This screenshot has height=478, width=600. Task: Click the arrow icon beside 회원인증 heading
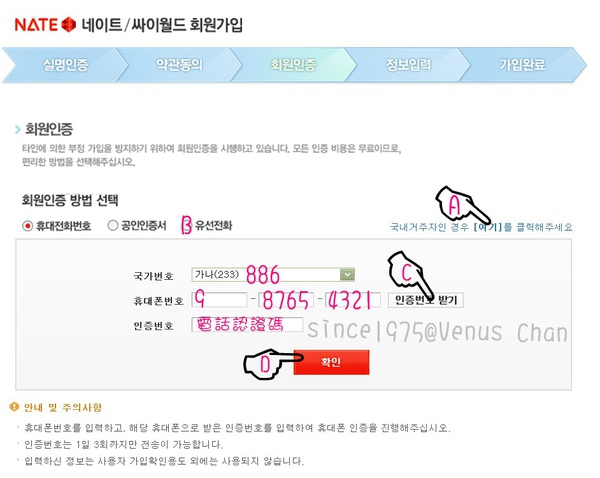click(17, 130)
